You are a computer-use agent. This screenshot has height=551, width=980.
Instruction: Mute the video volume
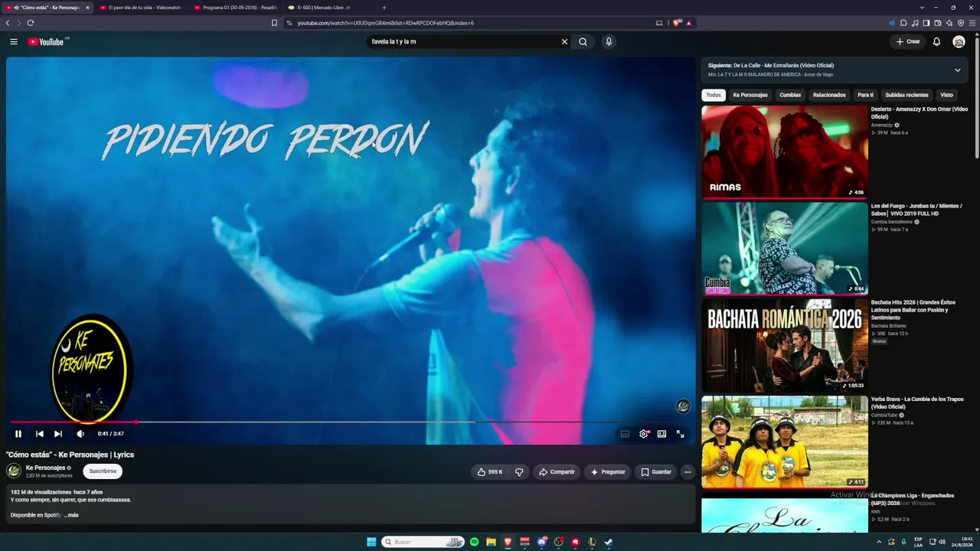[x=80, y=434]
